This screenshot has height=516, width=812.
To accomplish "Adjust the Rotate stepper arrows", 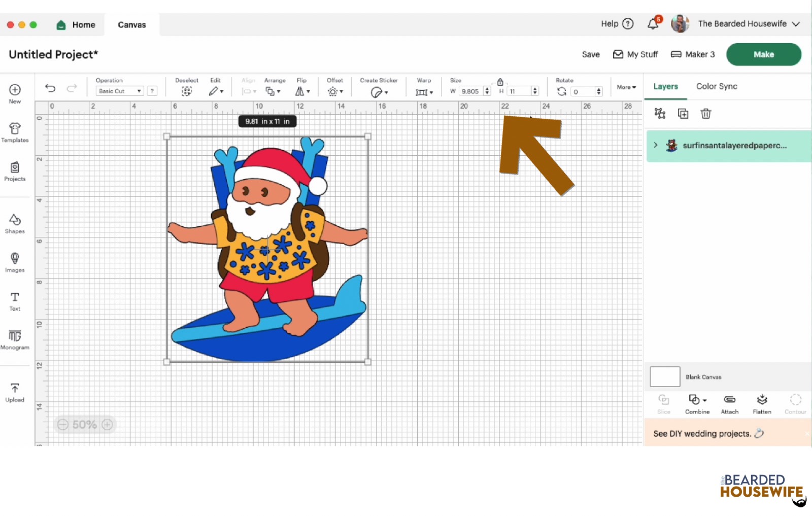I will [599, 92].
